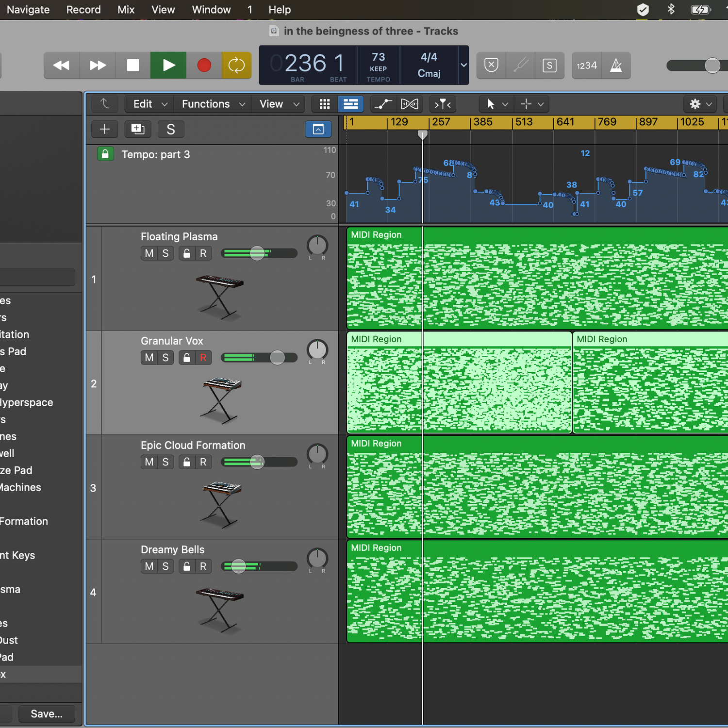Click the duplicate track icon
The width and height of the screenshot is (728, 728).
pyautogui.click(x=138, y=129)
